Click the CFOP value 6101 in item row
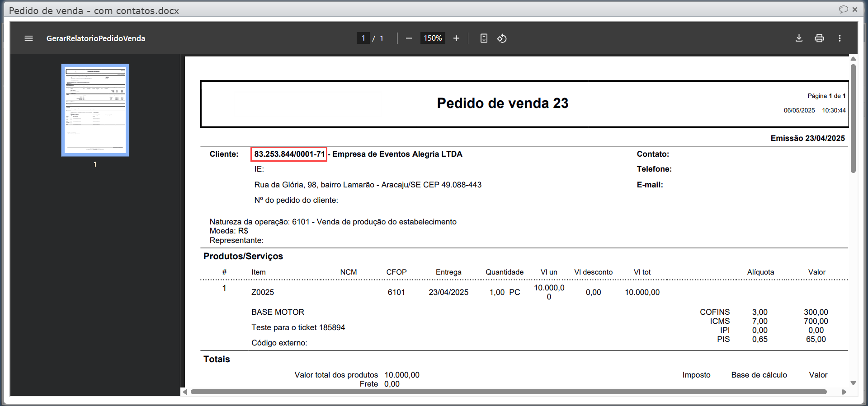This screenshot has height=406, width=868. click(x=396, y=292)
